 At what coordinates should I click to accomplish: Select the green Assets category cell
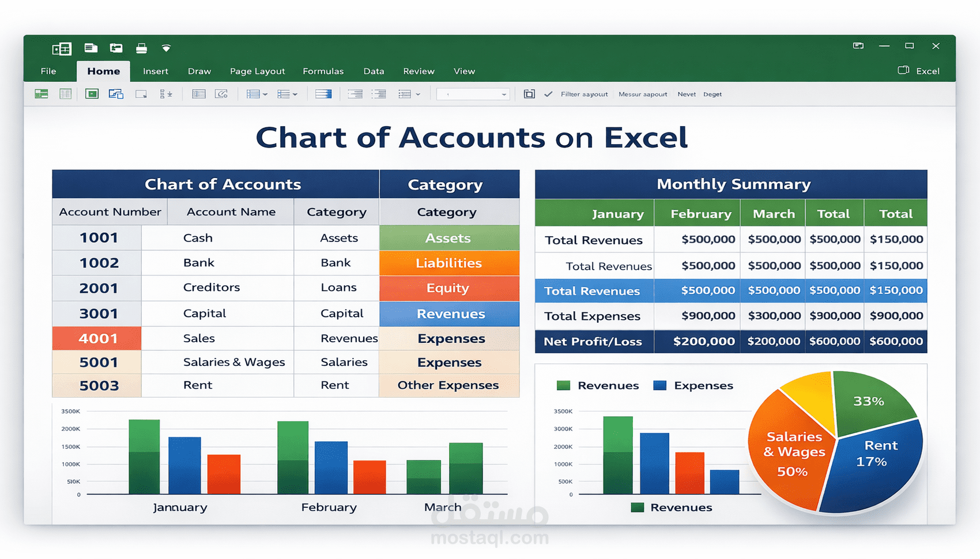pyautogui.click(x=449, y=237)
